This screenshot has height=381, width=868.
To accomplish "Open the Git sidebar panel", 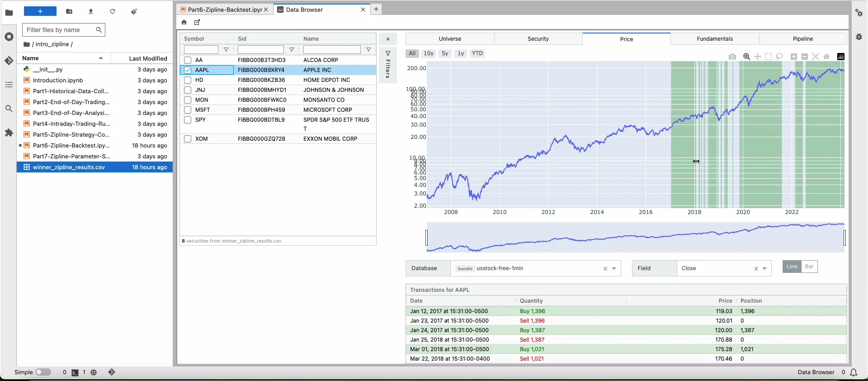I will [x=9, y=61].
